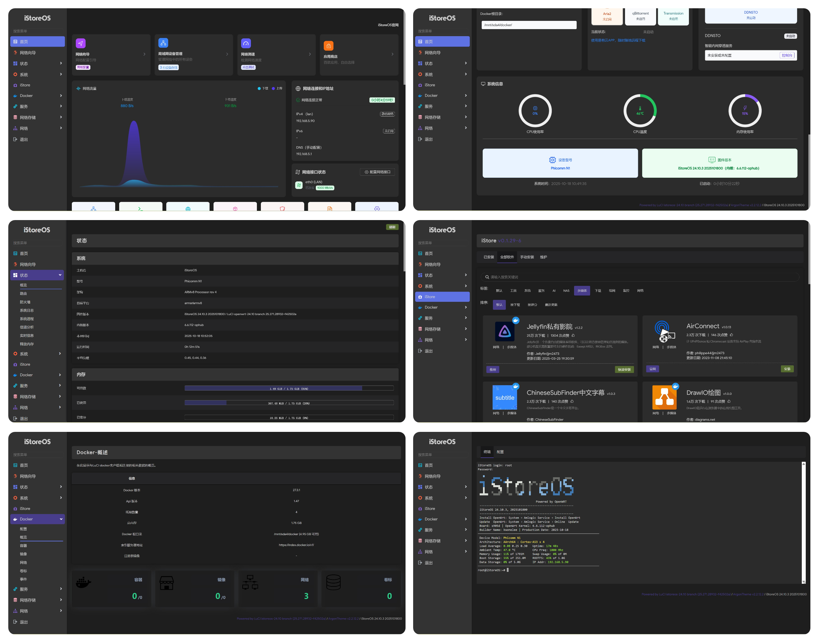Expand 状态 in the network-traffic dashboard sidebar
The image size is (819, 644).
tap(38, 63)
